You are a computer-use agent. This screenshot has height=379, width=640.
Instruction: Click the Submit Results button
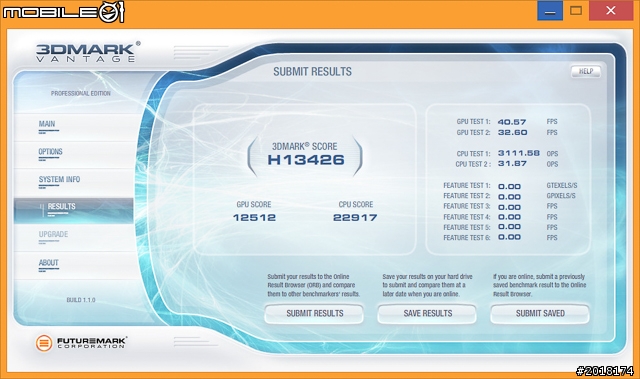tap(314, 313)
